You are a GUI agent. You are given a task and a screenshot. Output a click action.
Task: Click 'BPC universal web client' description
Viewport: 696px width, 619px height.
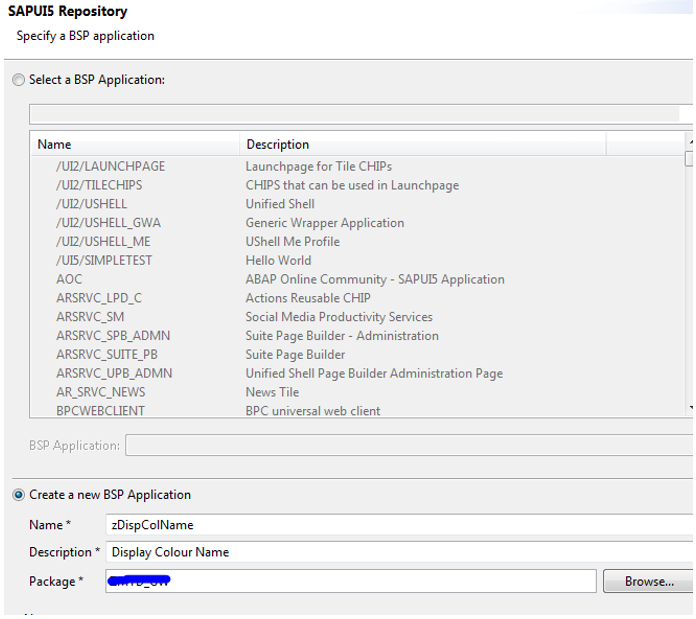click(313, 411)
